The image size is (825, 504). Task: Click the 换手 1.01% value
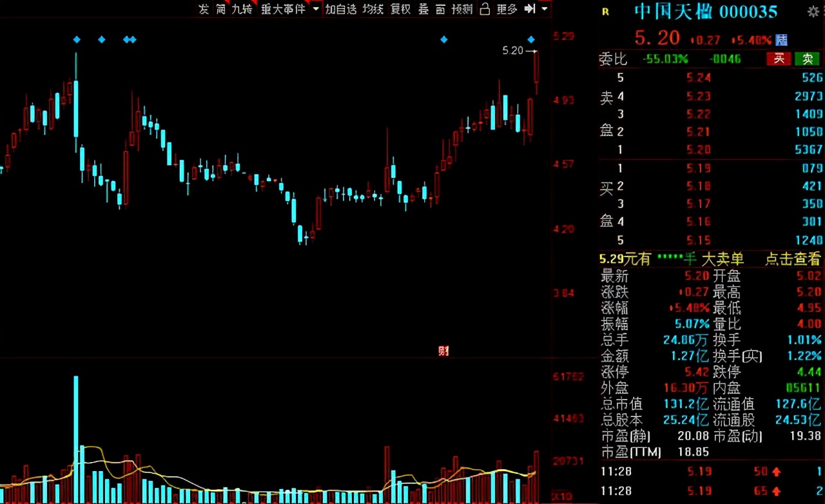805,340
